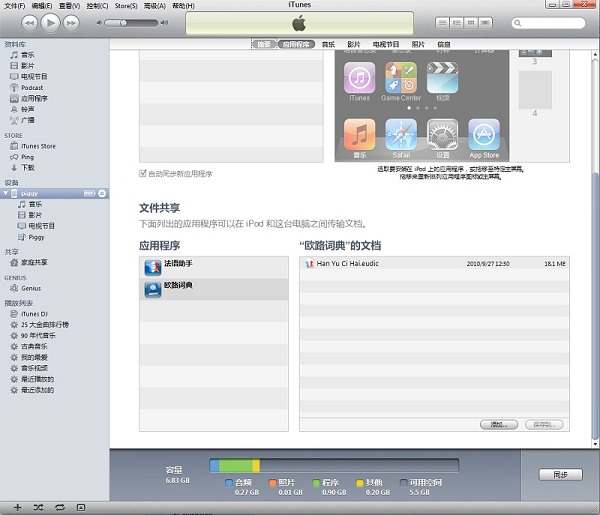Image resolution: width=600 pixels, height=515 pixels.
Task: Open the 高级(A) menu
Action: pyautogui.click(x=155, y=6)
